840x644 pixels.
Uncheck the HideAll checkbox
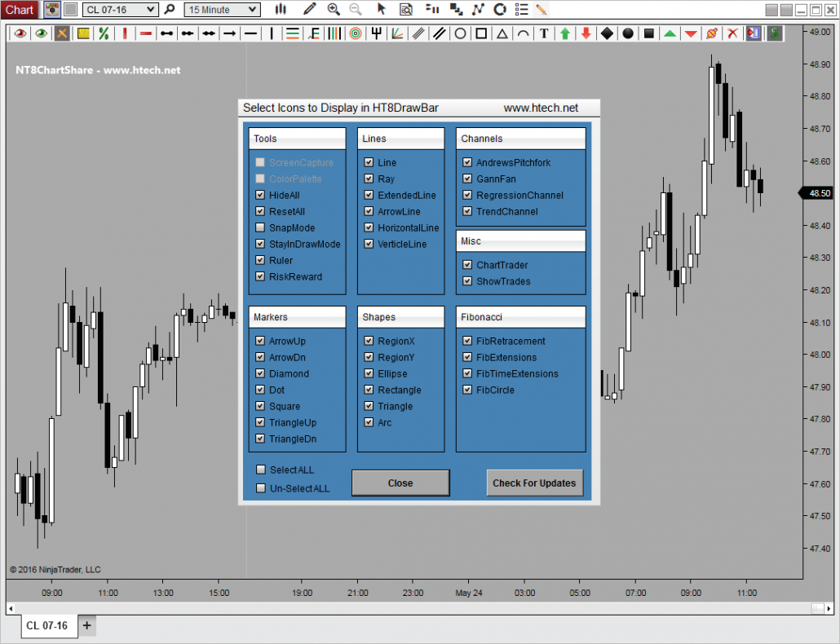pyautogui.click(x=260, y=195)
